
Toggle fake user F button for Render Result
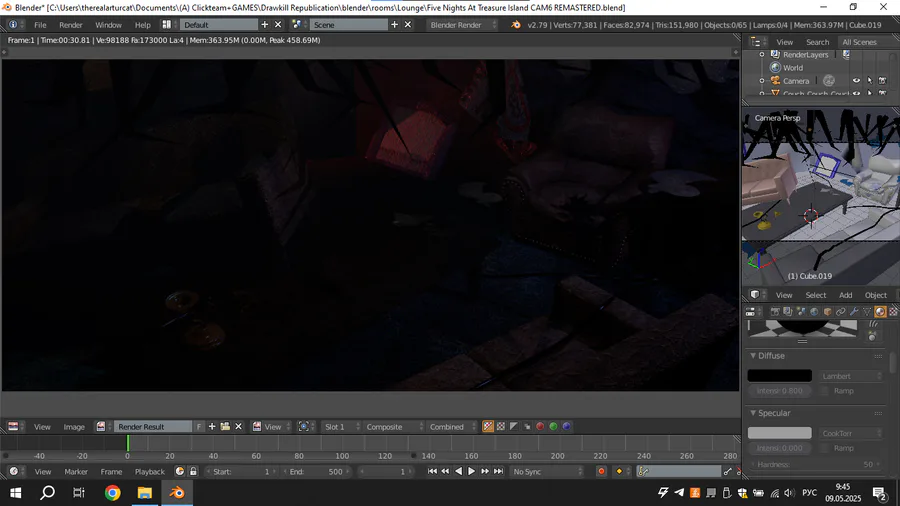point(199,426)
